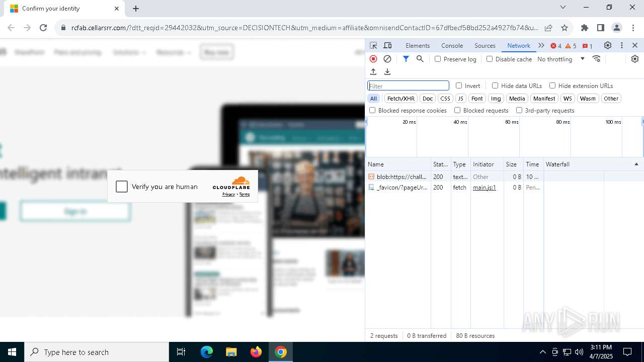Open a new browser tab

point(136,8)
